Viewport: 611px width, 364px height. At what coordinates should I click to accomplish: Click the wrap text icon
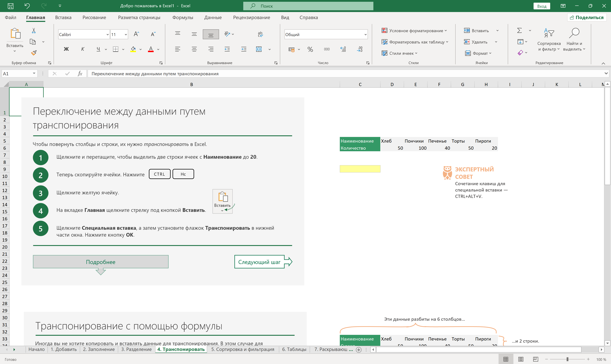click(260, 34)
